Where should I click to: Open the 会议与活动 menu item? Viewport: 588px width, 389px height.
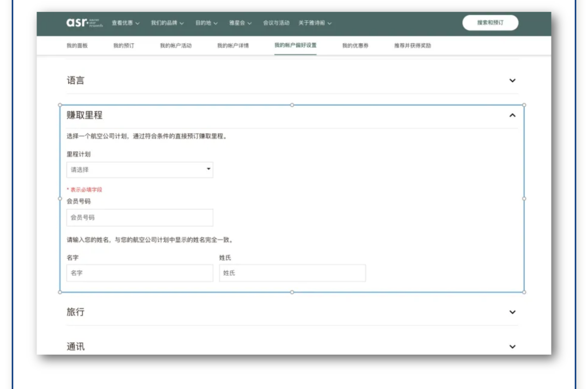276,23
